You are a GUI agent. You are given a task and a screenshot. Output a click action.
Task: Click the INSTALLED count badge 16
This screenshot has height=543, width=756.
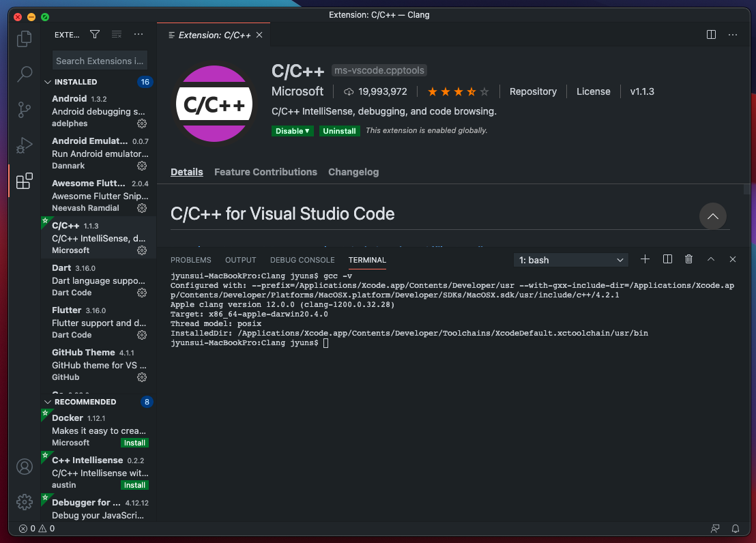click(145, 82)
